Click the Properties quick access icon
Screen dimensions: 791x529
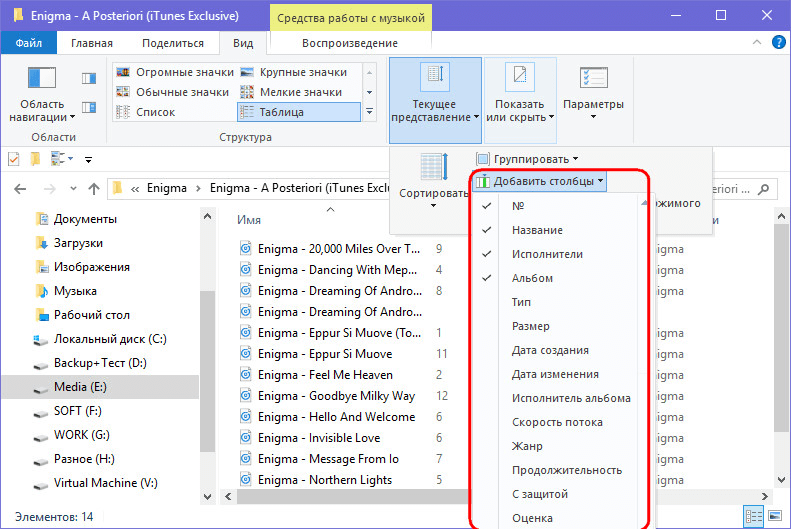point(14,159)
